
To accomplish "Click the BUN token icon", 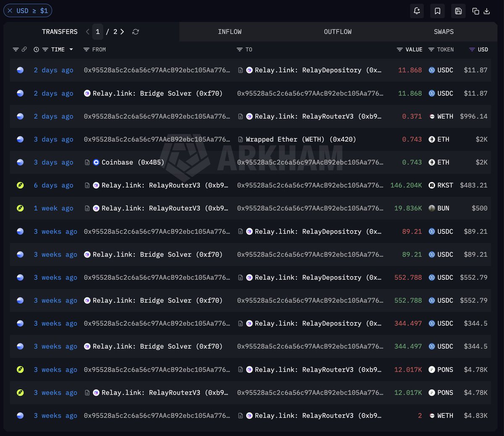I will [x=432, y=208].
